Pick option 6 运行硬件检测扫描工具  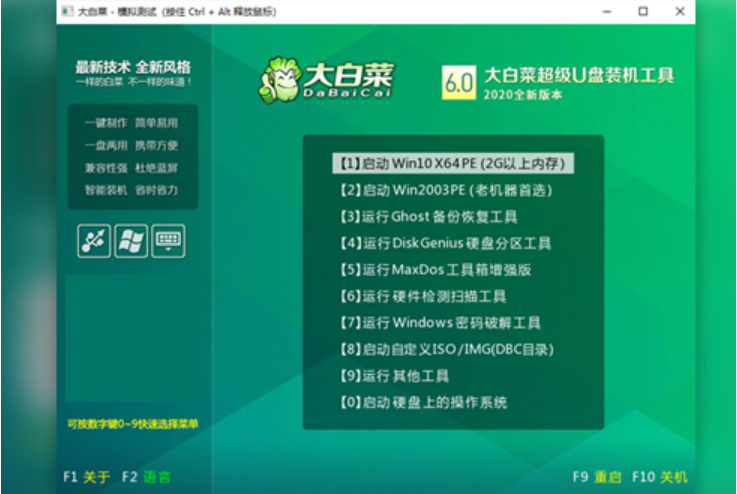(x=423, y=296)
